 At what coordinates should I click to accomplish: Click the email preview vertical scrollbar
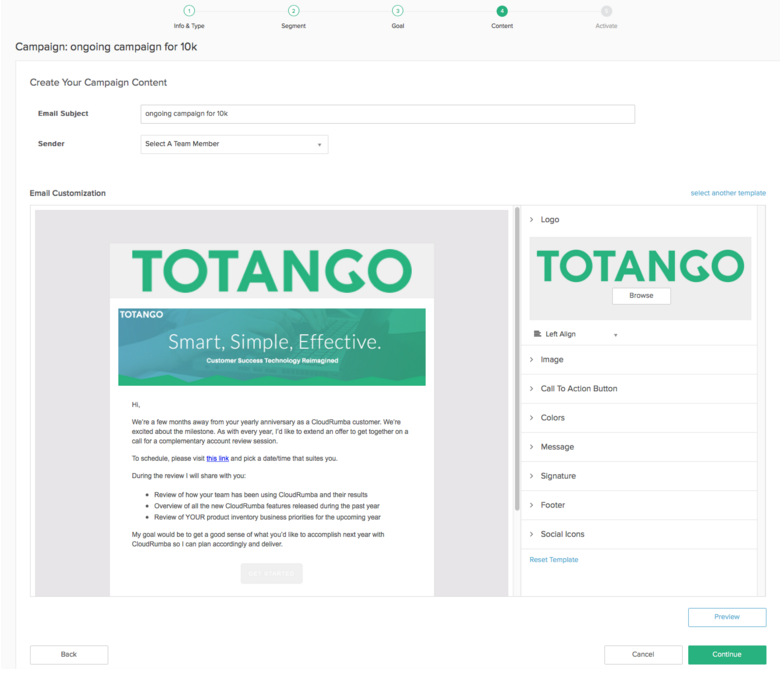[x=517, y=358]
